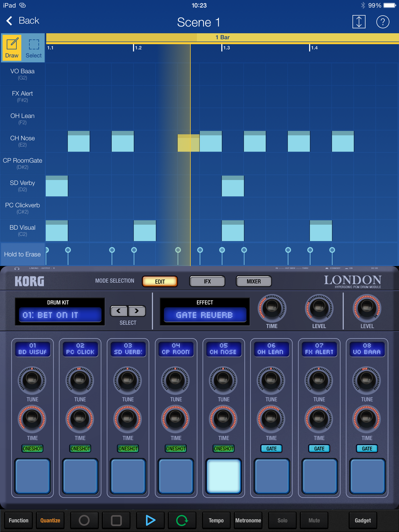
Task: Play the sequence
Action: pos(150,520)
